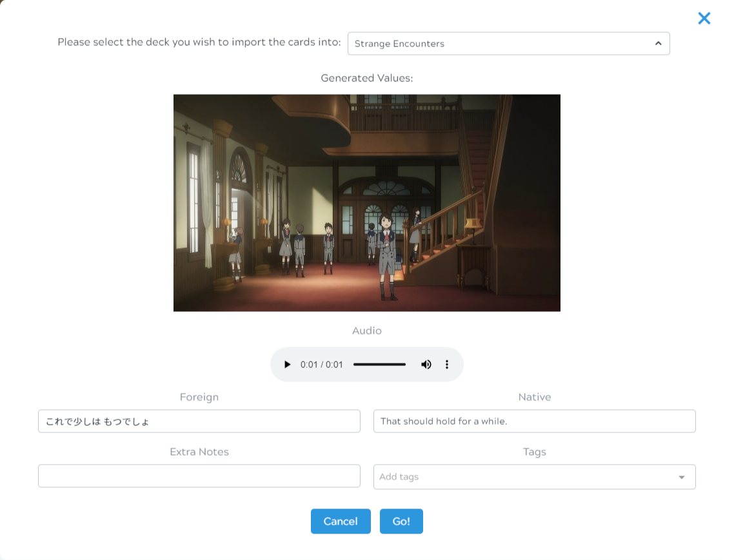734x560 pixels.
Task: Click the Audio label
Action: 367,331
